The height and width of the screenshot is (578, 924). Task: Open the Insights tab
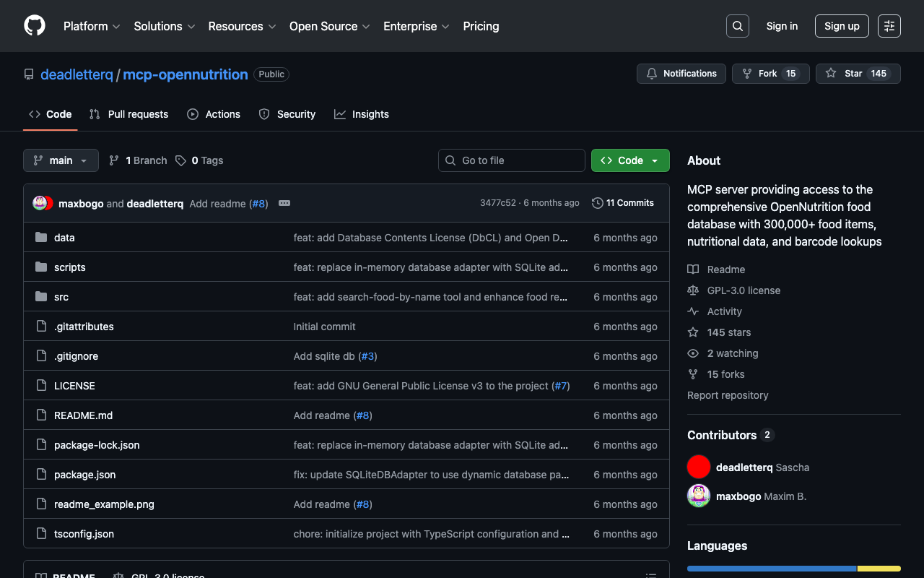pos(362,114)
